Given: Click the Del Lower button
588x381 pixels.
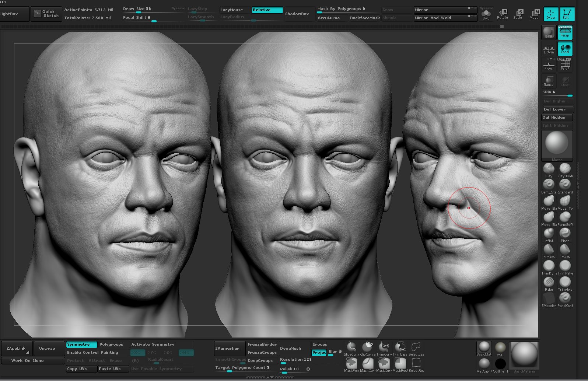Looking at the screenshot, I should 558,109.
